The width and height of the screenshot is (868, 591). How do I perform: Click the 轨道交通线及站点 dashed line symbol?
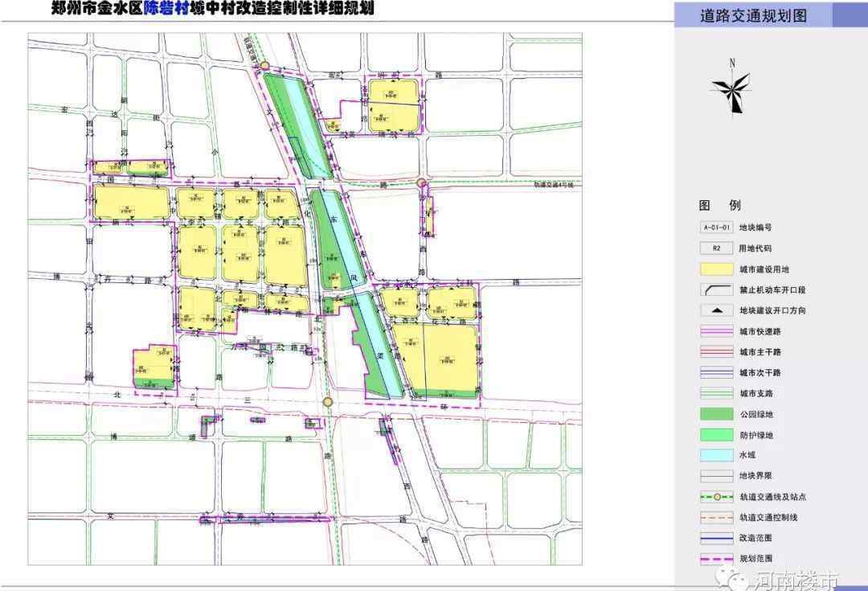click(x=717, y=497)
